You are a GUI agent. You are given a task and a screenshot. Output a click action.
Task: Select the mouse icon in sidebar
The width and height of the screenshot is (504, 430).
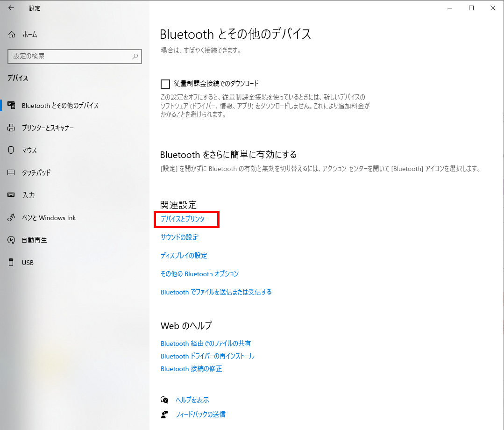11,150
